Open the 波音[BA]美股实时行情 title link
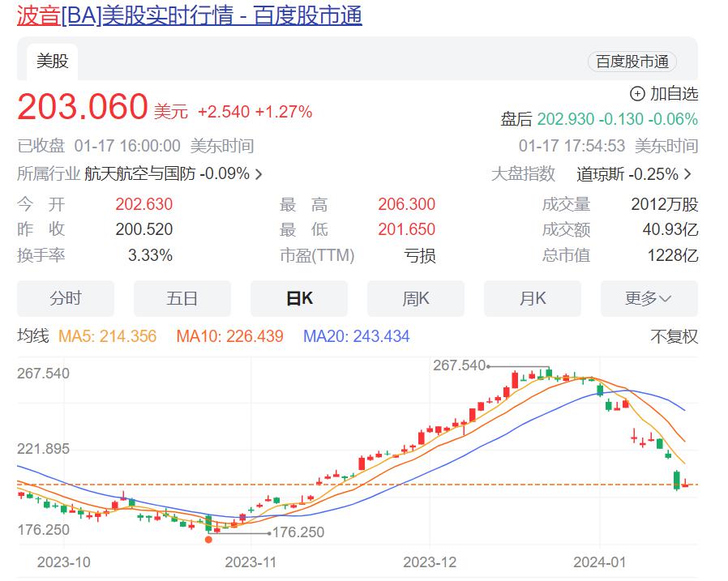Viewport: 728px width, 581px height. click(190, 15)
